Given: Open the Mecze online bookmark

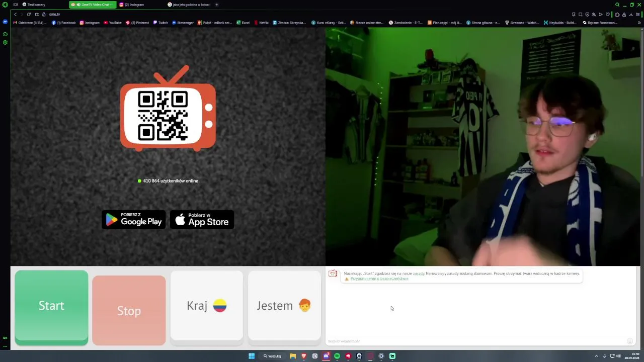Looking at the screenshot, I should [x=367, y=23].
